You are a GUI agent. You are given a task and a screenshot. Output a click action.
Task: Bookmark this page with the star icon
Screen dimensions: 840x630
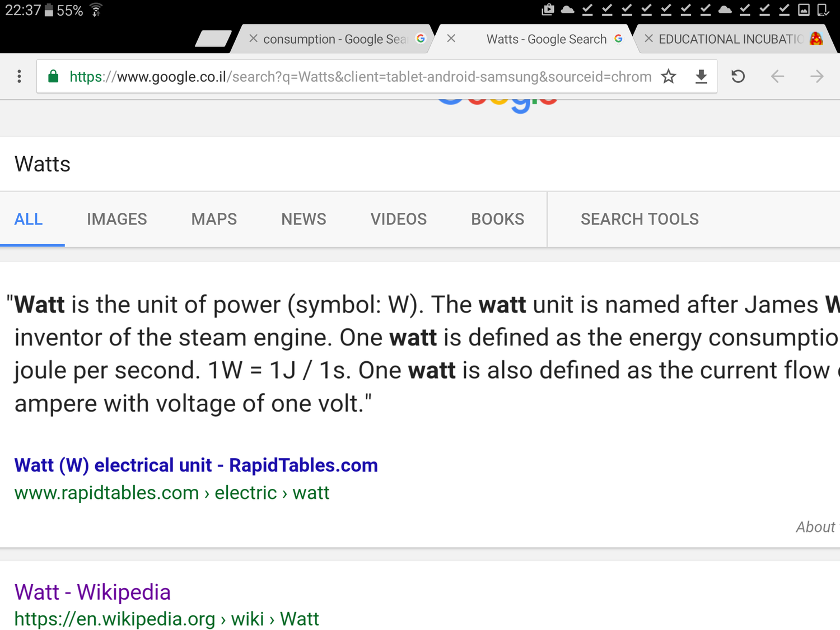point(668,76)
